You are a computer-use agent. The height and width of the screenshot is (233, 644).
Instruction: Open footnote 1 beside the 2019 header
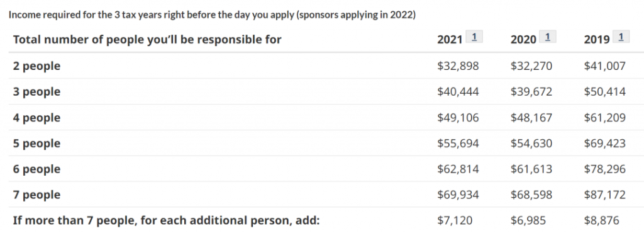[621, 37]
